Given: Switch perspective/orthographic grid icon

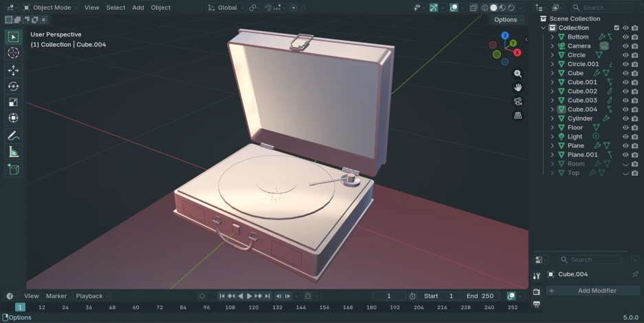Looking at the screenshot, I should click(x=518, y=116).
